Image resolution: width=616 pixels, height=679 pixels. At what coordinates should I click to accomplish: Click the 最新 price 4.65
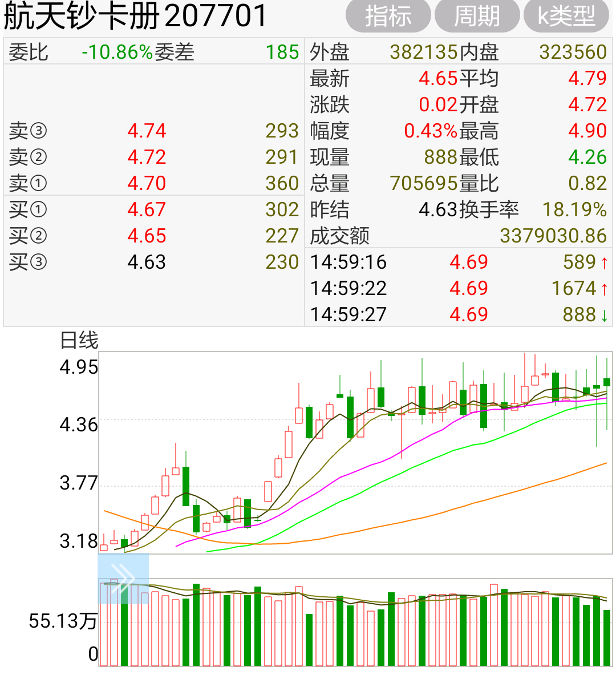438,78
